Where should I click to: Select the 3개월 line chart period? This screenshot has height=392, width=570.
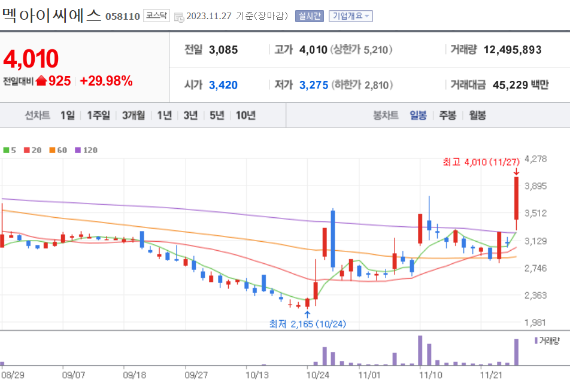point(134,116)
